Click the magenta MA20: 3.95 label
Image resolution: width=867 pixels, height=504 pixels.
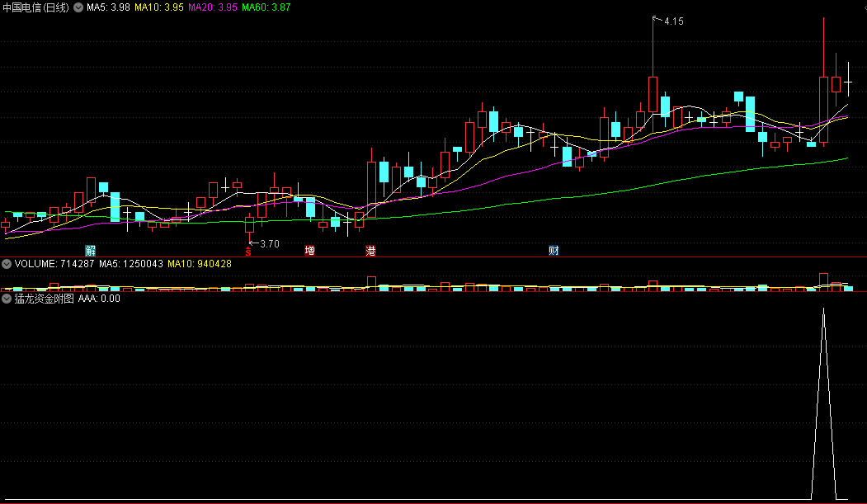pyautogui.click(x=213, y=7)
